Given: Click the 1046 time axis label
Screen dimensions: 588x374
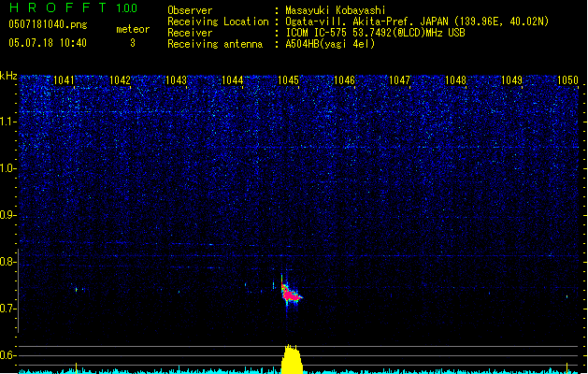Looking at the screenshot, I should tap(344, 80).
